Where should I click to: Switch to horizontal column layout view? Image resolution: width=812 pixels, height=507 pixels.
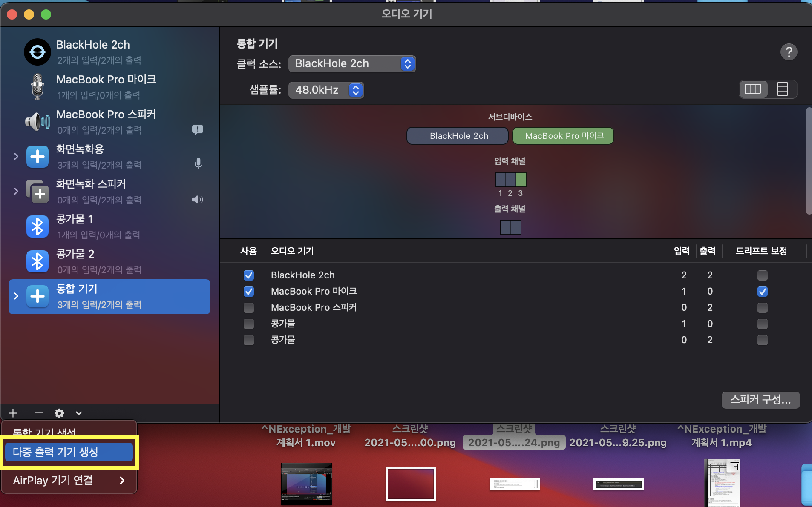(x=753, y=89)
